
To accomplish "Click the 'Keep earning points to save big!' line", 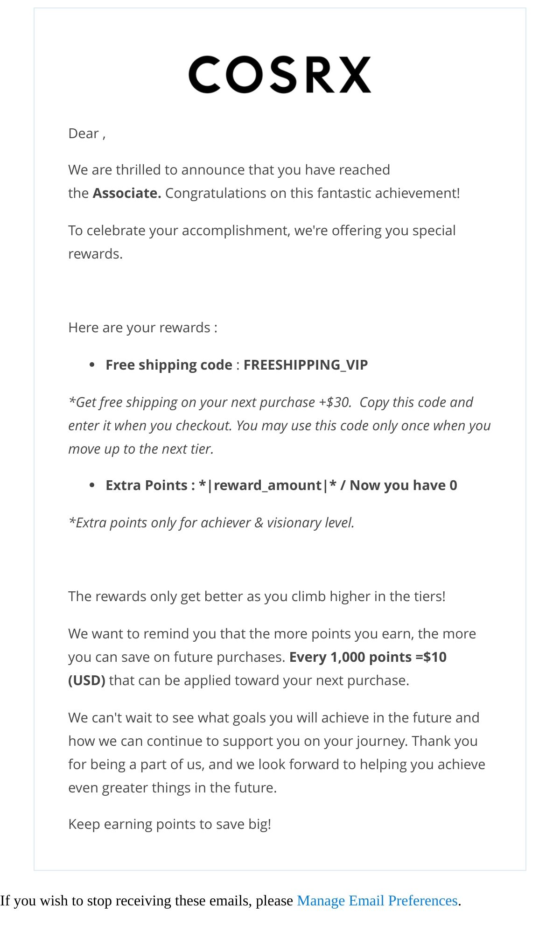I will pyautogui.click(x=169, y=824).
